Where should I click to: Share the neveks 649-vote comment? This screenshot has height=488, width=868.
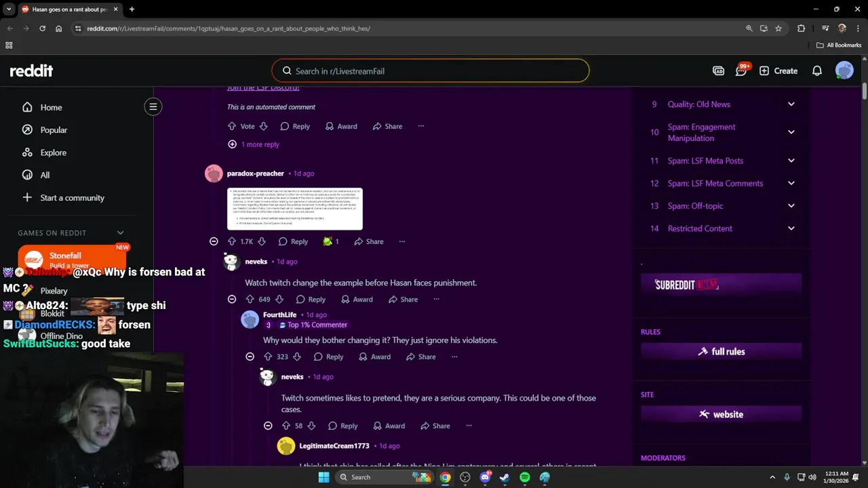pos(402,299)
